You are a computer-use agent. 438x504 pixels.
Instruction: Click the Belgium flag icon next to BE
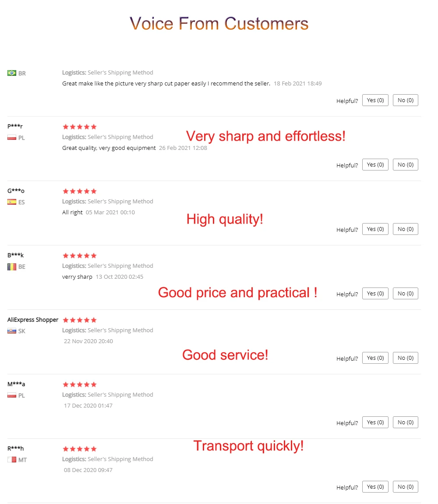(x=12, y=266)
